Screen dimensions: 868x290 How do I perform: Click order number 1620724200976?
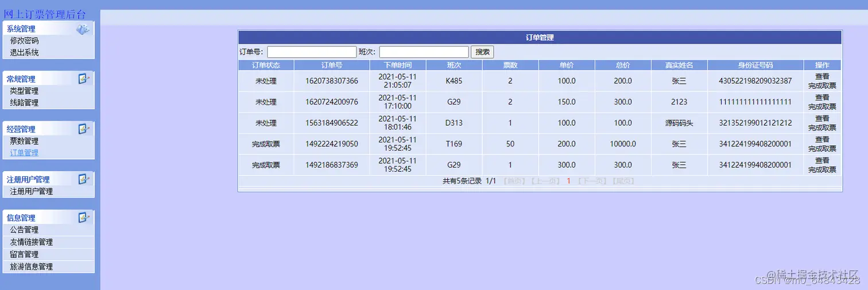click(x=332, y=102)
